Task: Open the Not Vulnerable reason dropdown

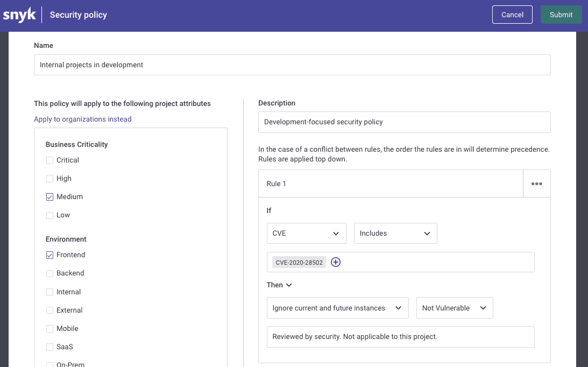Action: tap(455, 307)
